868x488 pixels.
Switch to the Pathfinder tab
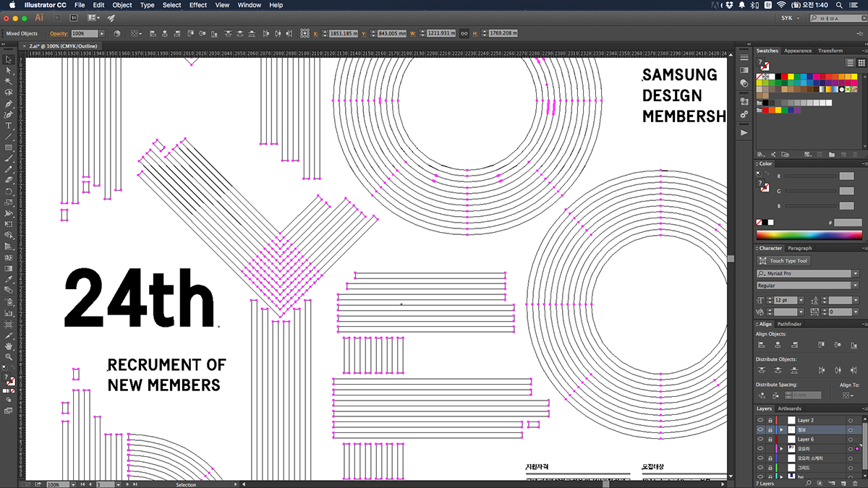tap(789, 324)
